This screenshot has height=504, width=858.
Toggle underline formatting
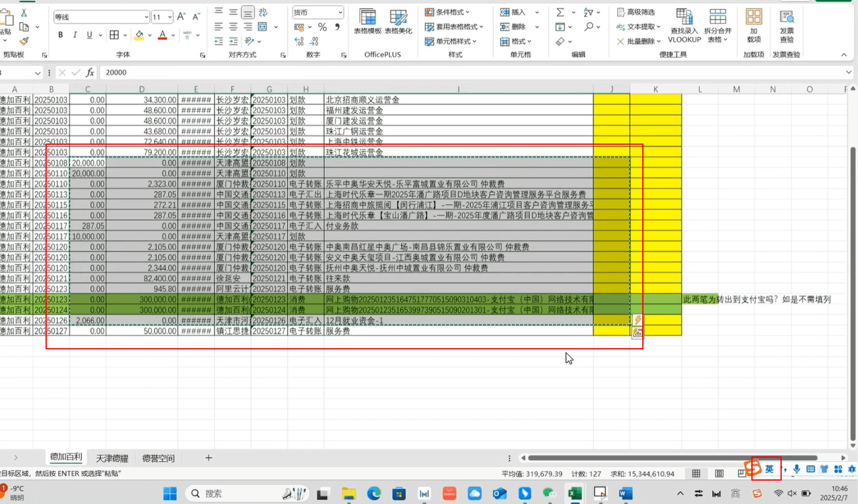[x=89, y=35]
